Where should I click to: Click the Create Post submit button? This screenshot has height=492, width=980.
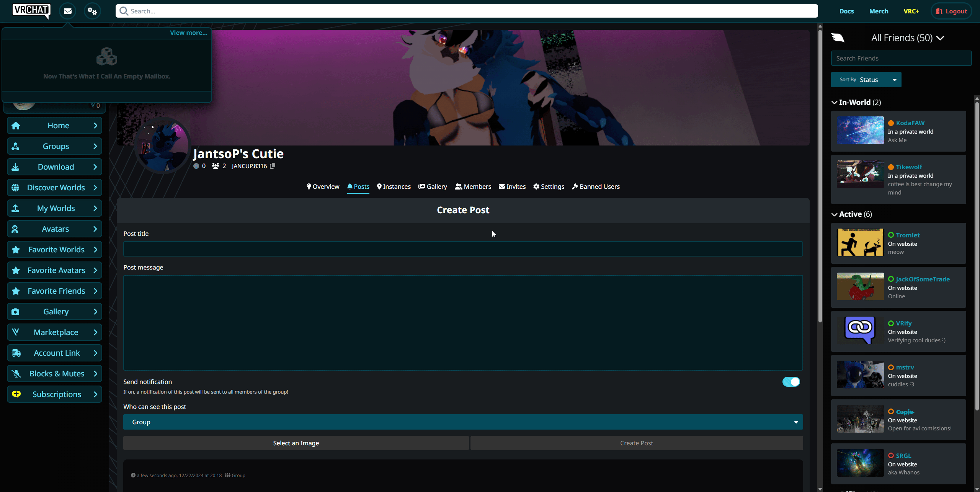[x=636, y=443]
